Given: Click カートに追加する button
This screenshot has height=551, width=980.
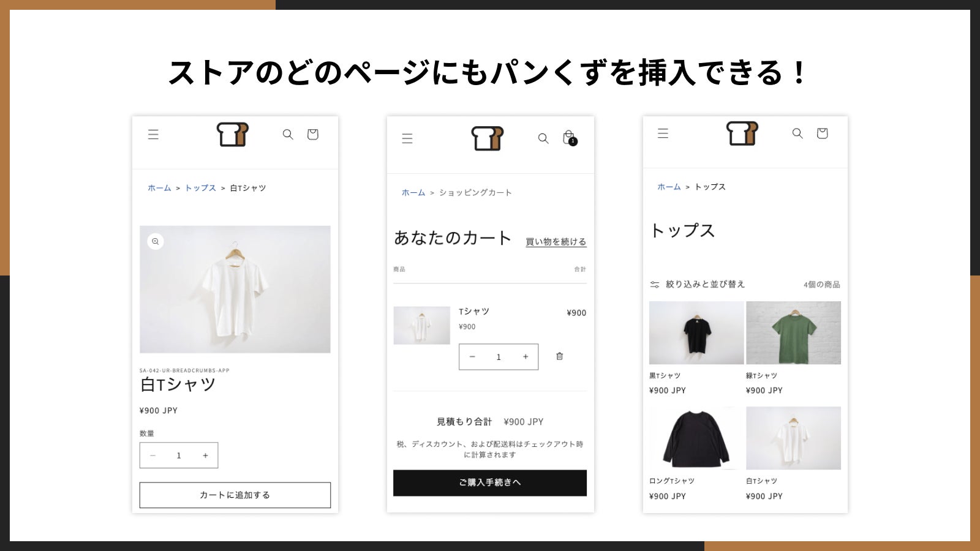Looking at the screenshot, I should pyautogui.click(x=235, y=495).
